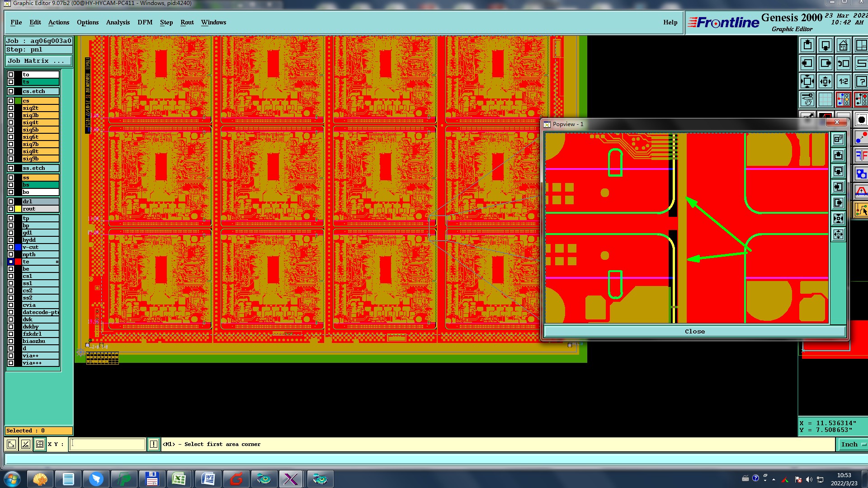
Task: Click the blue overlapping shapes icon
Action: point(861,174)
